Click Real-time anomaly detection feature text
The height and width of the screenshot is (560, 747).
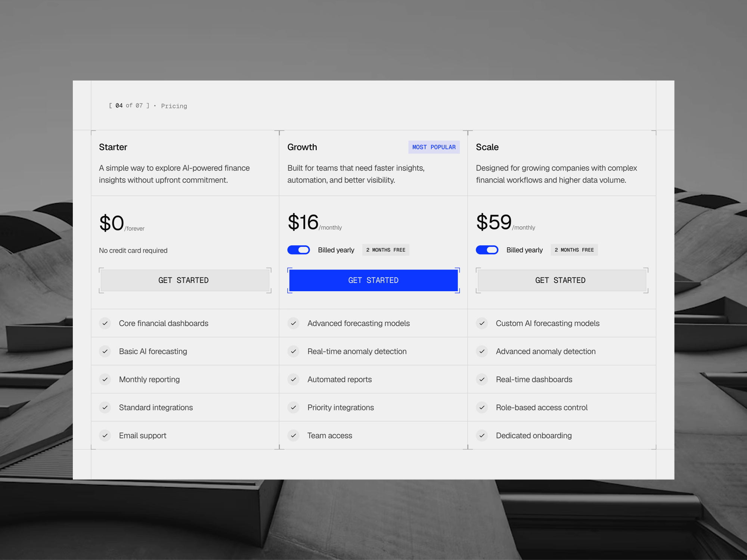[x=357, y=351]
